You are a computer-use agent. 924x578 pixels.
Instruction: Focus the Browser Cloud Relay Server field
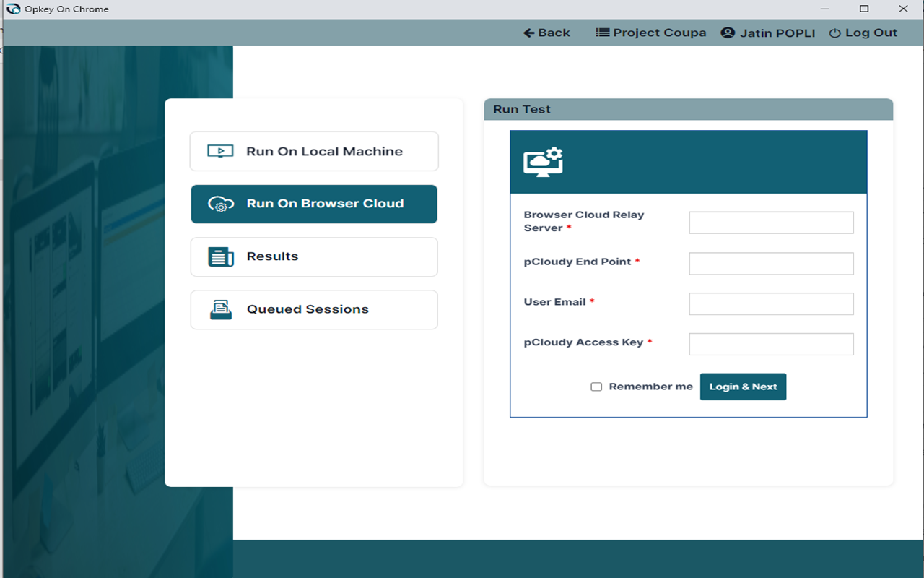771,223
